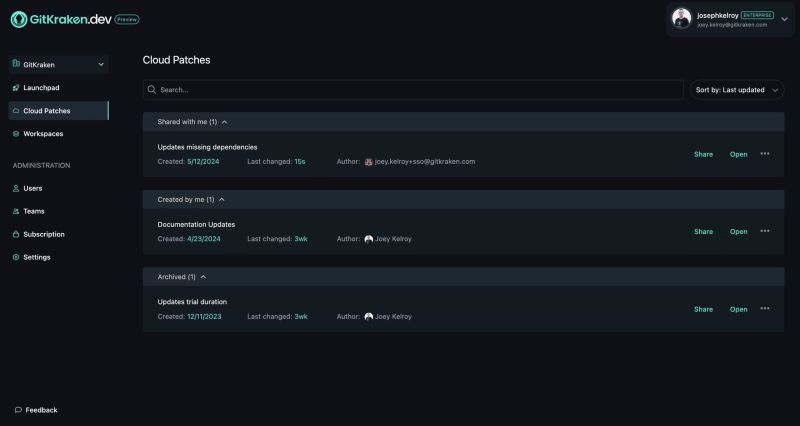The width and height of the screenshot is (800, 426).
Task: Select Cloud Patches in sidebar
Action: (59, 111)
